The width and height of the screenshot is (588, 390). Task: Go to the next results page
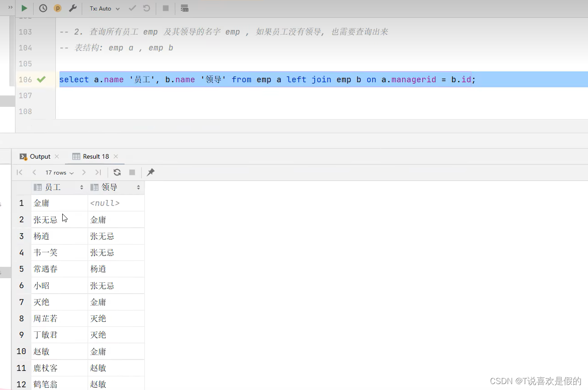84,172
